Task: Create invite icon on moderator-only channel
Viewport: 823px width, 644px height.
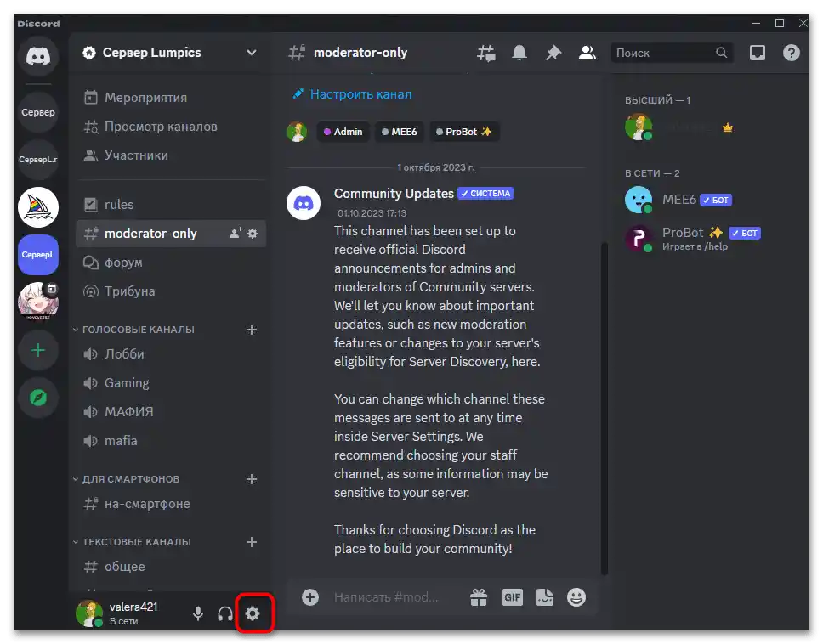Action: point(236,234)
